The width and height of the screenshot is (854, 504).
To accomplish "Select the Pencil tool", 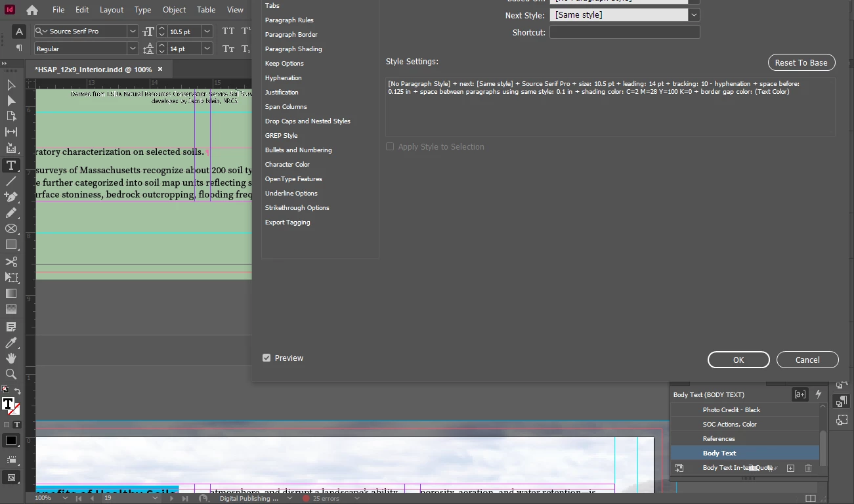I will 11,213.
